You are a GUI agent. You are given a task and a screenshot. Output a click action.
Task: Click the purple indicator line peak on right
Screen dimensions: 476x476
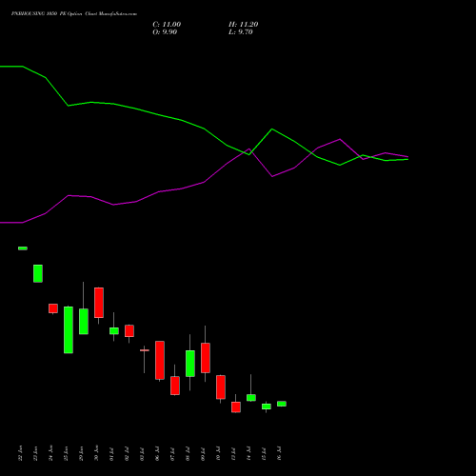(340, 139)
